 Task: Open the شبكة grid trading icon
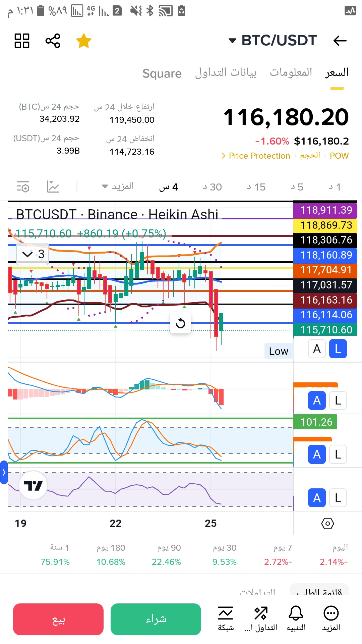coord(226,619)
